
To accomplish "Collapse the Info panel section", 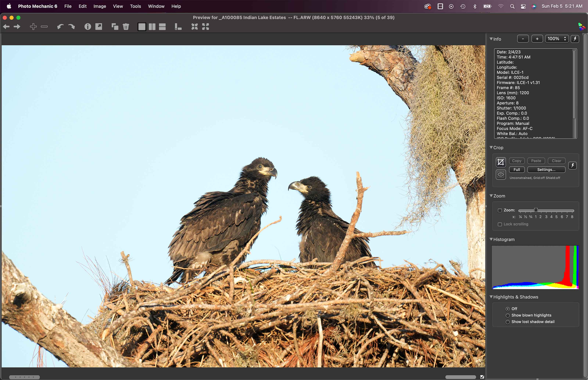I will [491, 39].
